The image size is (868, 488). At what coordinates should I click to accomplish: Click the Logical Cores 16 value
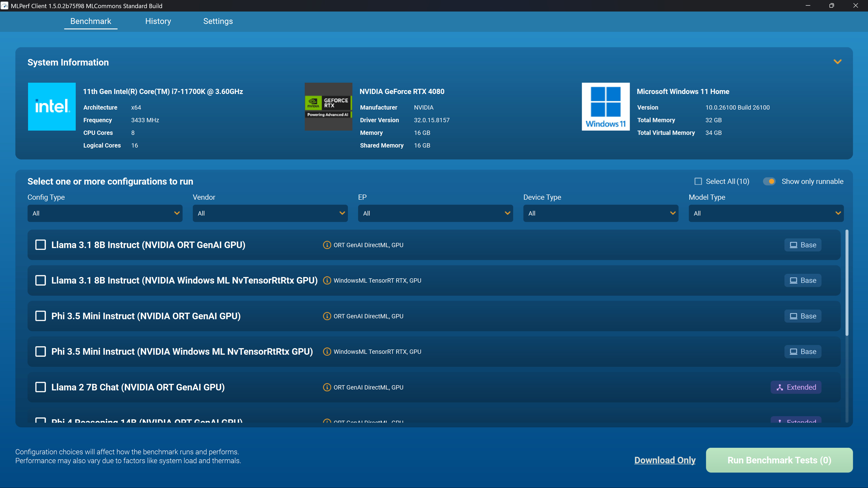[x=134, y=145]
